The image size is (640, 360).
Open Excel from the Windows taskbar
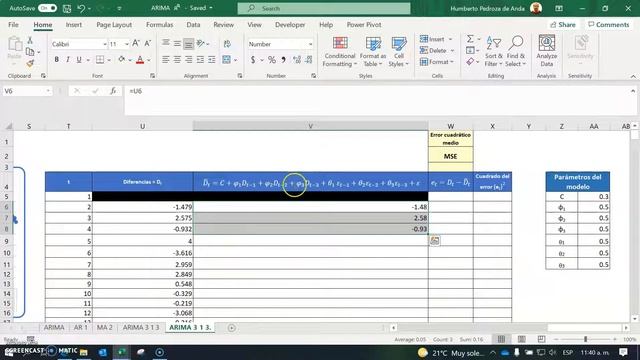pyautogui.click(x=122, y=352)
